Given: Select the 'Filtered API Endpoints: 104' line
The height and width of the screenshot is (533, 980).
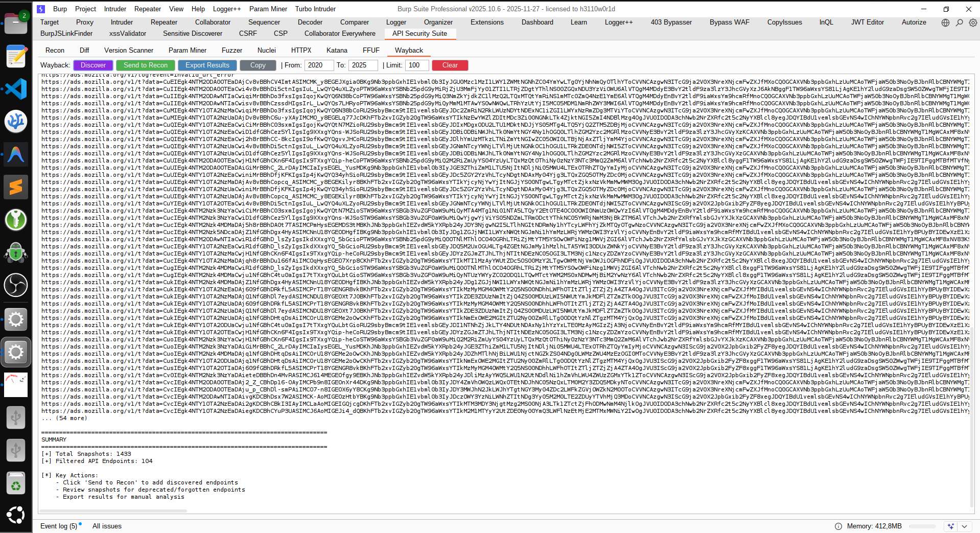Looking at the screenshot, I should tap(97, 461).
